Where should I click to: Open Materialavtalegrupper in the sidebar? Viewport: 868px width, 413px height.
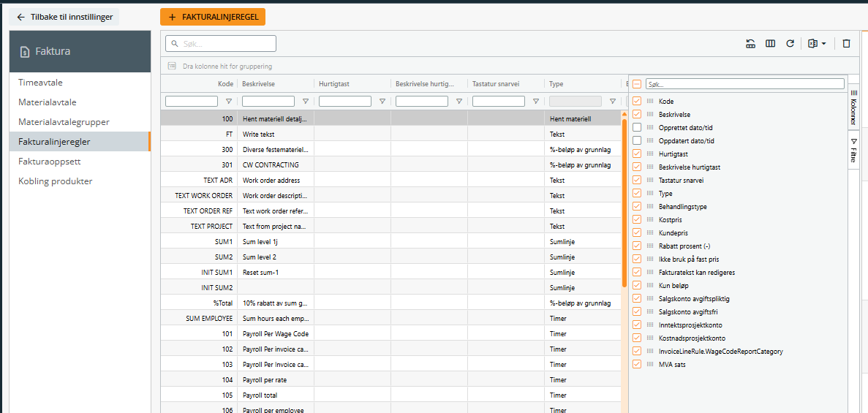(80, 122)
